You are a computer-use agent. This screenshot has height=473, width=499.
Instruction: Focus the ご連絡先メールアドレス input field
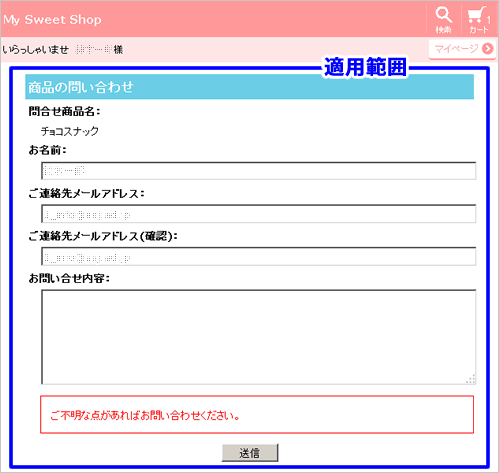click(x=259, y=214)
